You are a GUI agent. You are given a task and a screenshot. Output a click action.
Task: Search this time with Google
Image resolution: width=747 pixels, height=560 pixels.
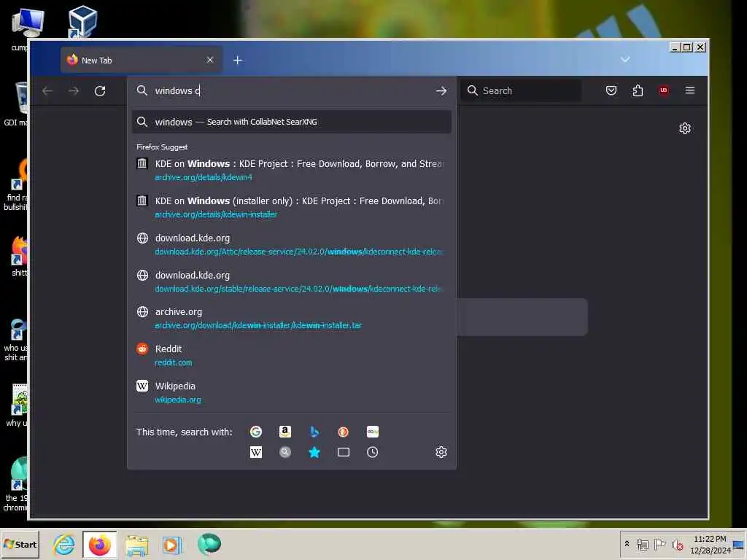(256, 432)
